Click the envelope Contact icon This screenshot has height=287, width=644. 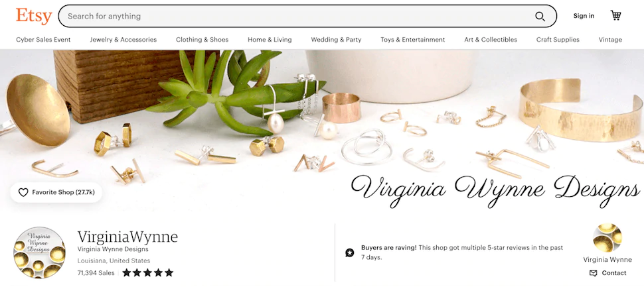(x=593, y=273)
